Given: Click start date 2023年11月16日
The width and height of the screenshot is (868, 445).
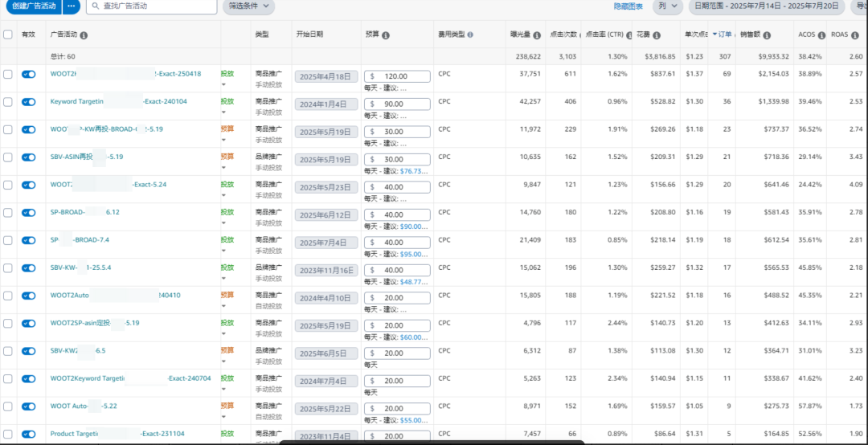Looking at the screenshot, I should click(x=326, y=270).
